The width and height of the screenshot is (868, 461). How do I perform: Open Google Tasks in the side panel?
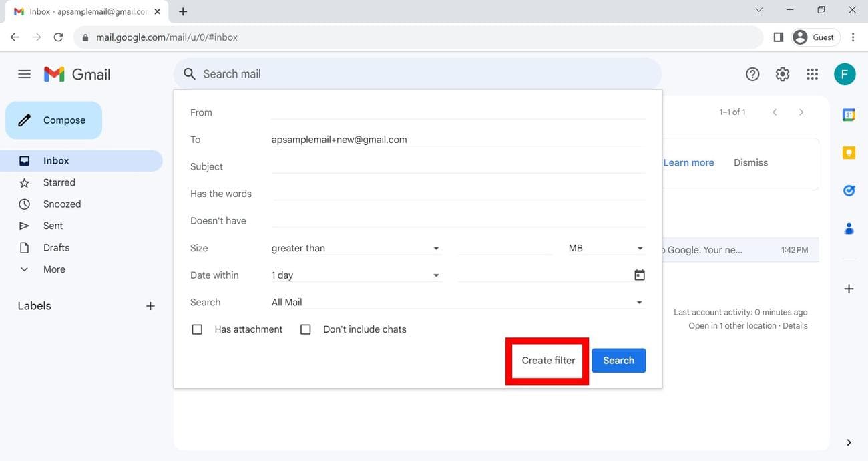(848, 190)
